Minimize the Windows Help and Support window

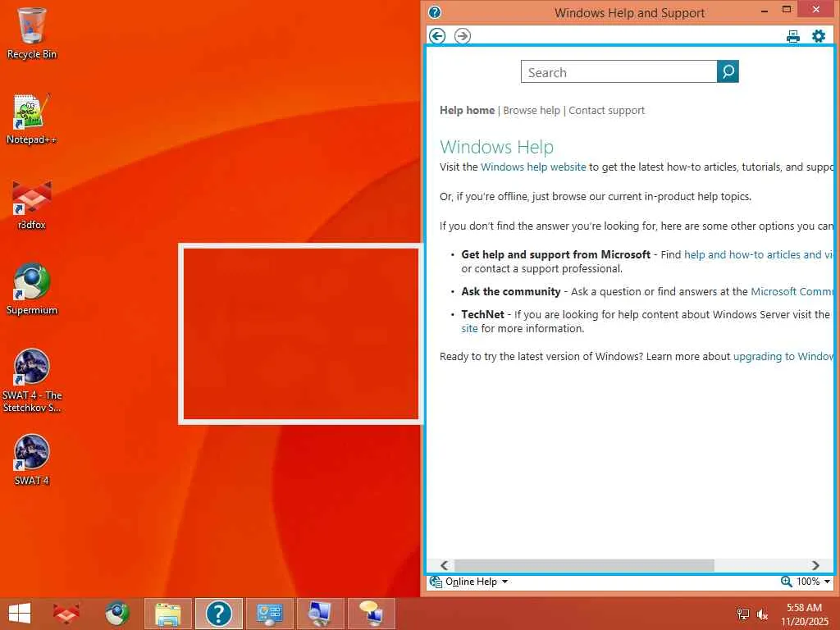point(765,10)
